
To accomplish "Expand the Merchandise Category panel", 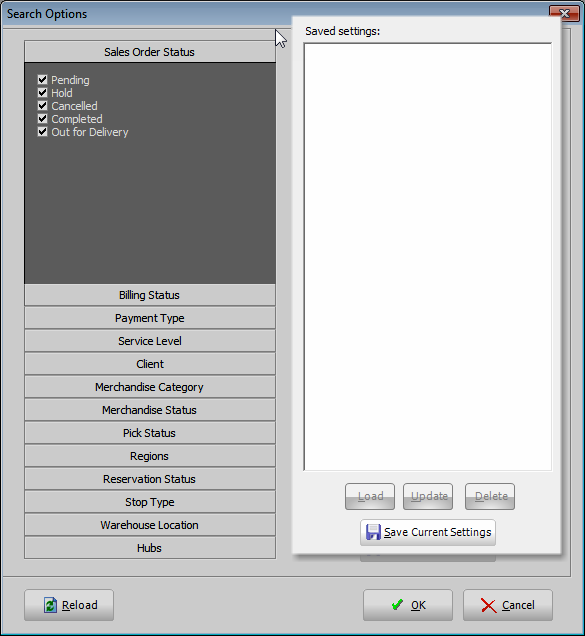I will [150, 387].
